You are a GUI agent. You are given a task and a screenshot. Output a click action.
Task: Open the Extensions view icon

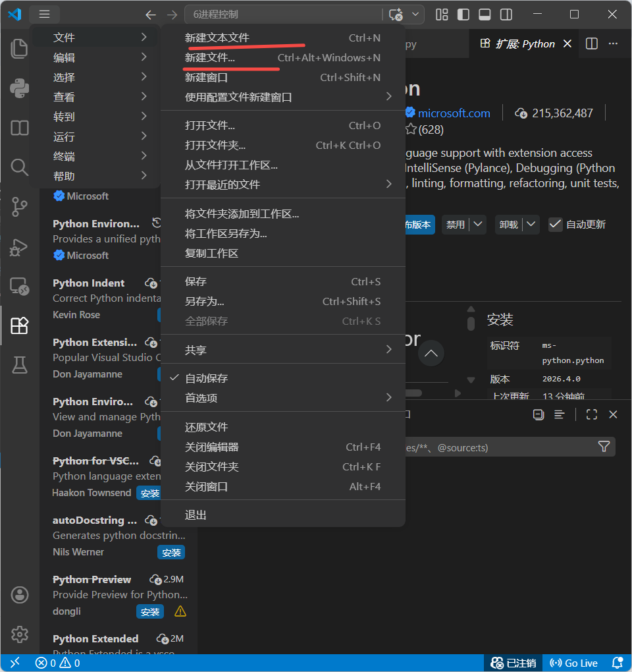pos(19,325)
